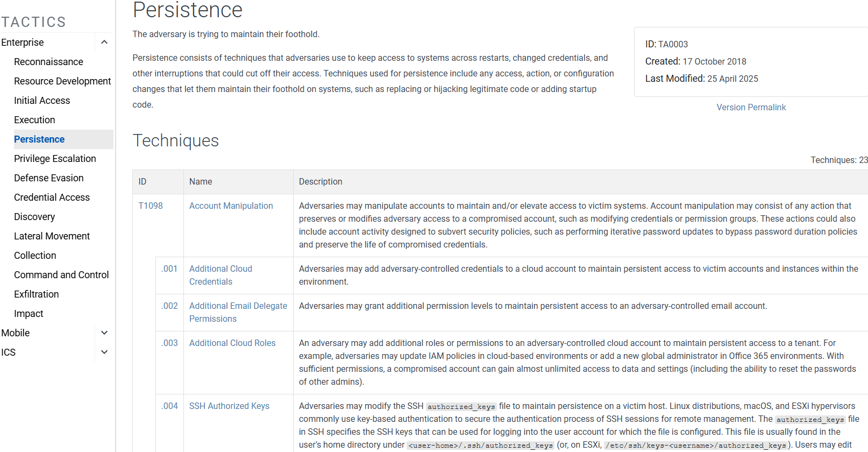This screenshot has width=868, height=452.
Task: Select Credential Access in sidebar
Action: [x=52, y=197]
